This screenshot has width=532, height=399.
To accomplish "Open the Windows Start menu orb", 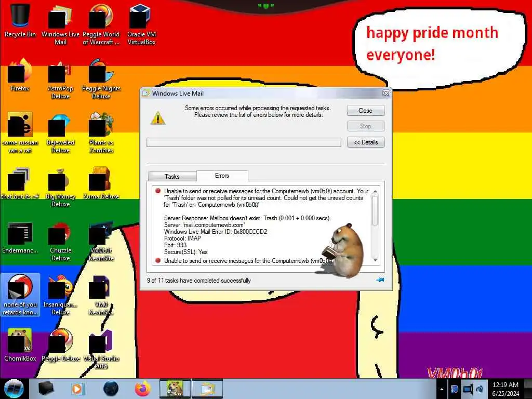I will coord(14,389).
